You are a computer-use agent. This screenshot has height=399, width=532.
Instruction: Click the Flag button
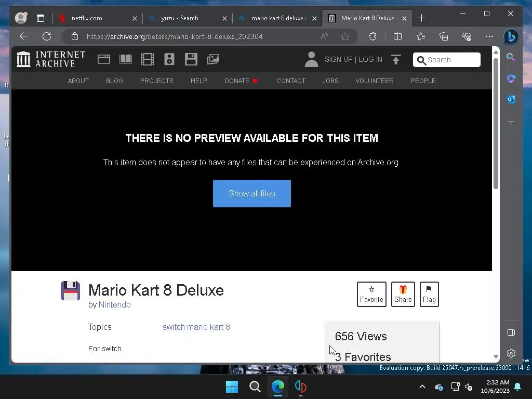point(429,294)
